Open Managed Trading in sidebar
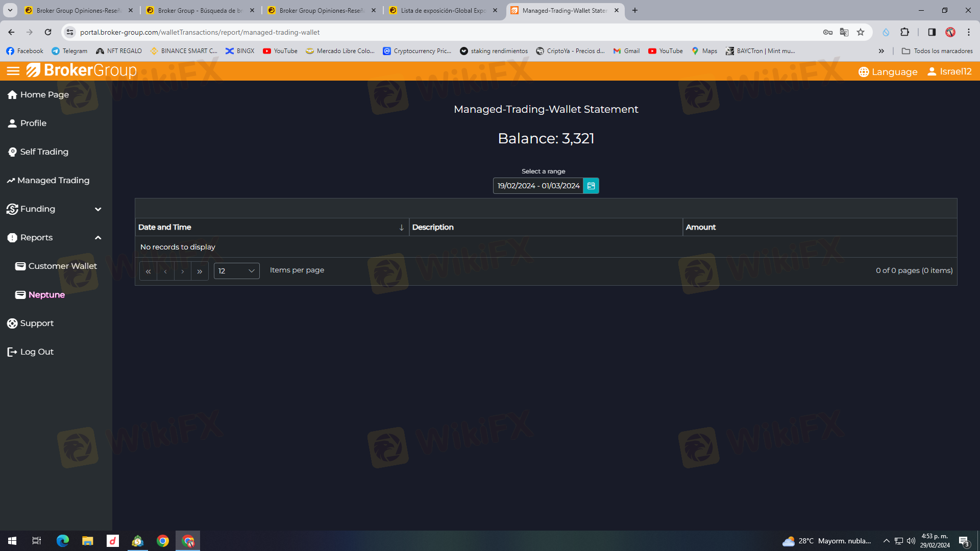980x551 pixels. point(53,180)
